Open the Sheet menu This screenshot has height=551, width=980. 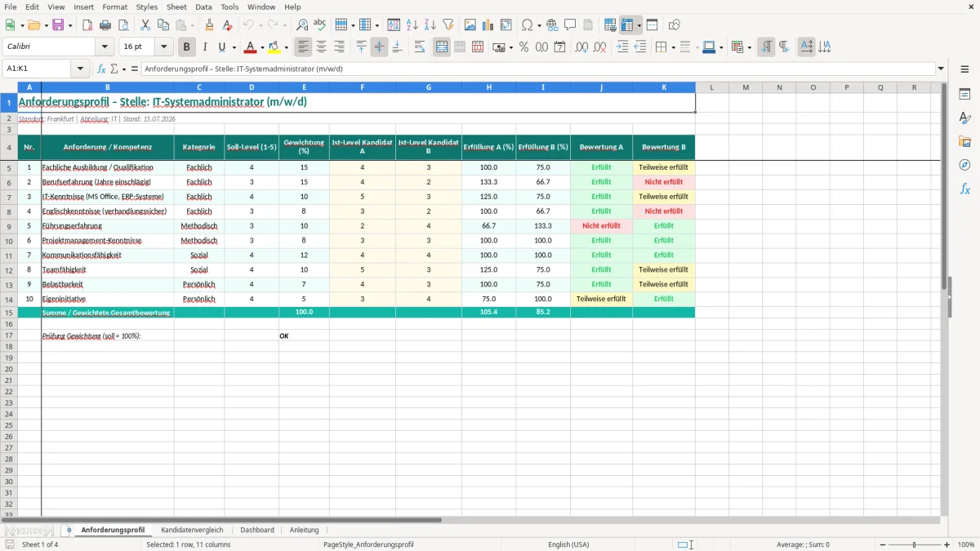pyautogui.click(x=176, y=7)
